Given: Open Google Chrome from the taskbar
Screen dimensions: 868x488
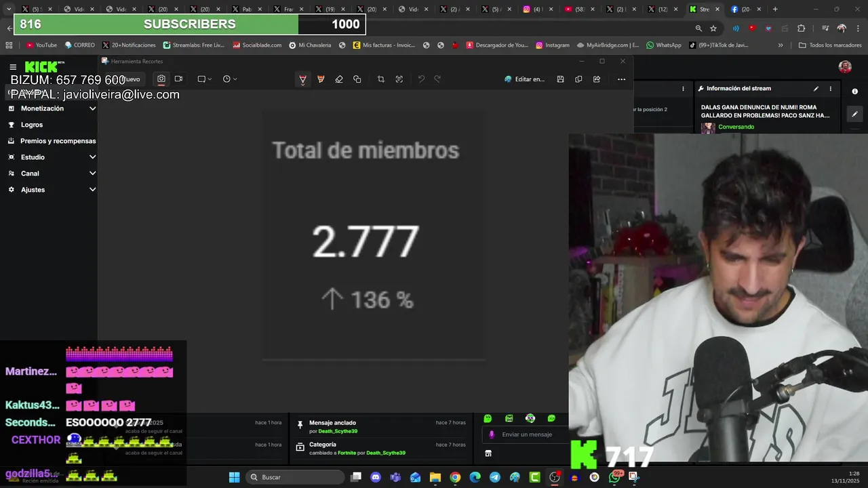Looking at the screenshot, I should [455, 477].
